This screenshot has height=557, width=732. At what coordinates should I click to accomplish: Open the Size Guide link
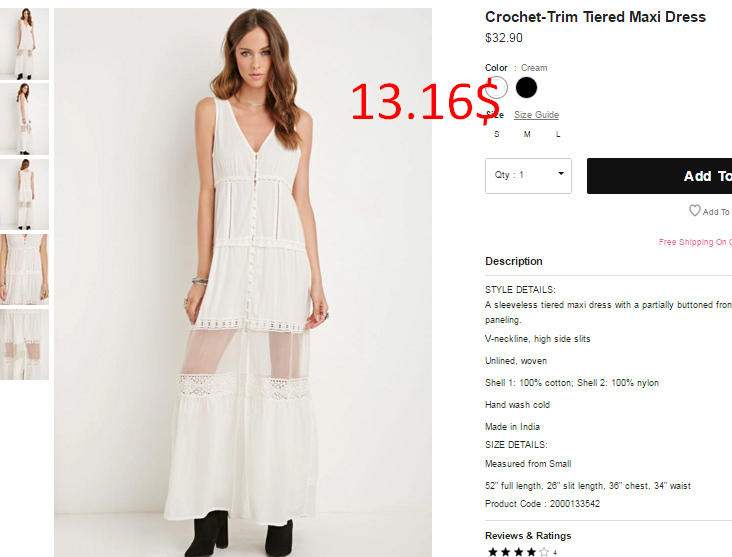[x=536, y=115]
